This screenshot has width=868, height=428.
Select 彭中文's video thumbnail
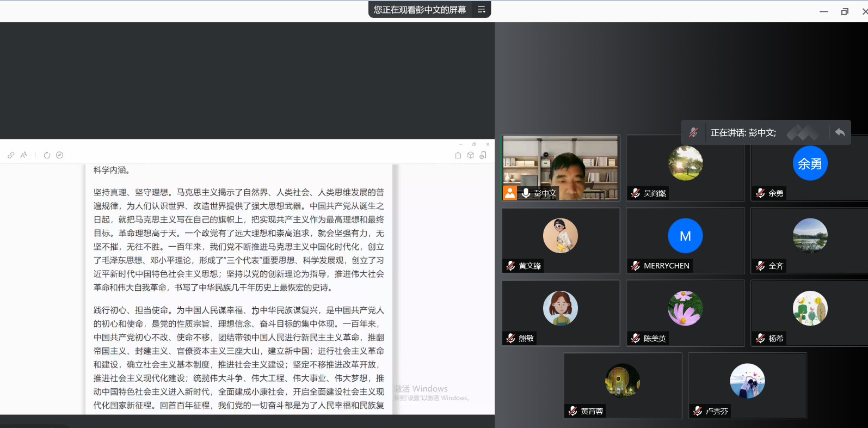561,168
